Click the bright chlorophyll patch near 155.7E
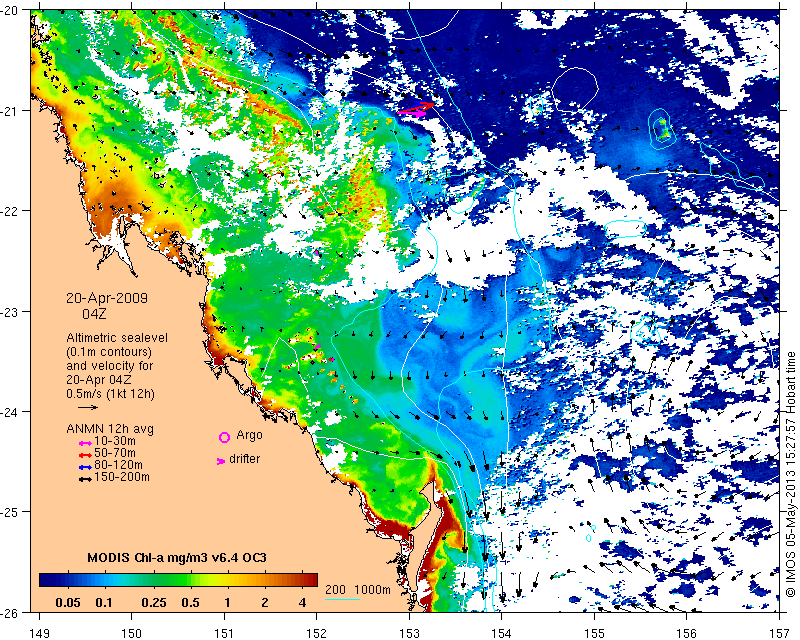 coord(663,129)
